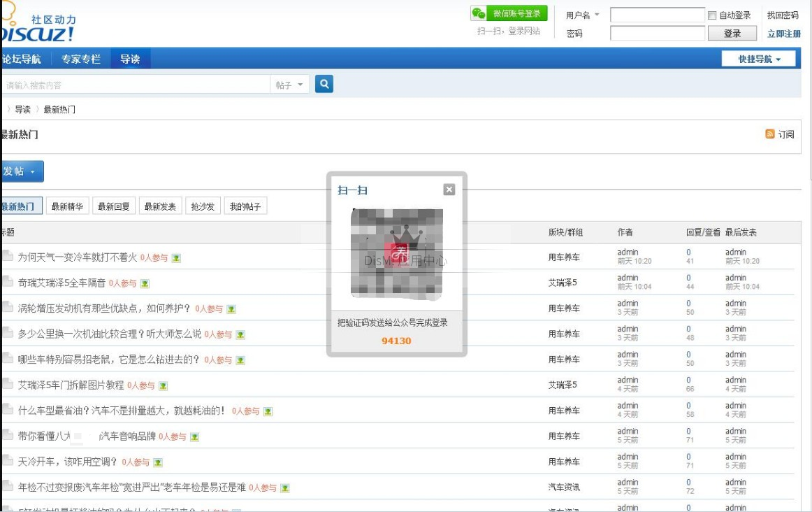Click the search content input box
Viewport: 812px width, 512px height.
[x=136, y=85]
